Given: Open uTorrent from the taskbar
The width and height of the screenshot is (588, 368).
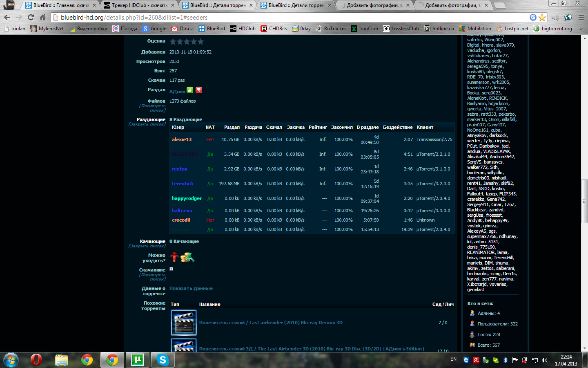Looking at the screenshot, I should pos(138,360).
